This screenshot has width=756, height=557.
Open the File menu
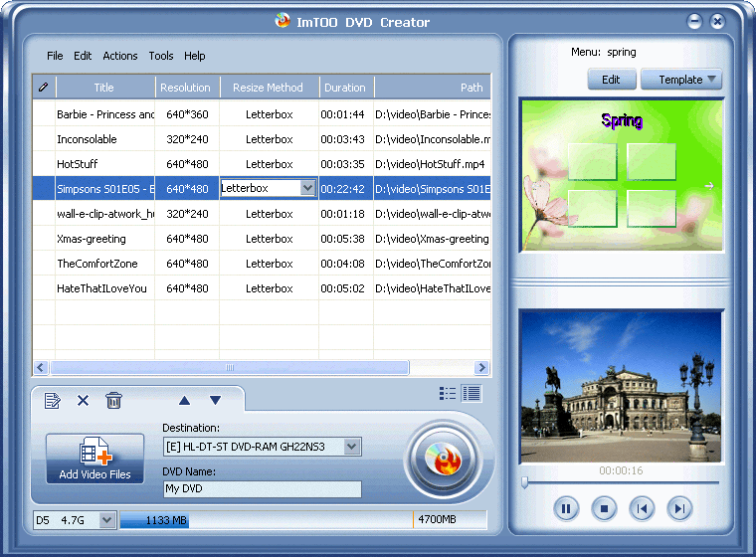tap(55, 56)
